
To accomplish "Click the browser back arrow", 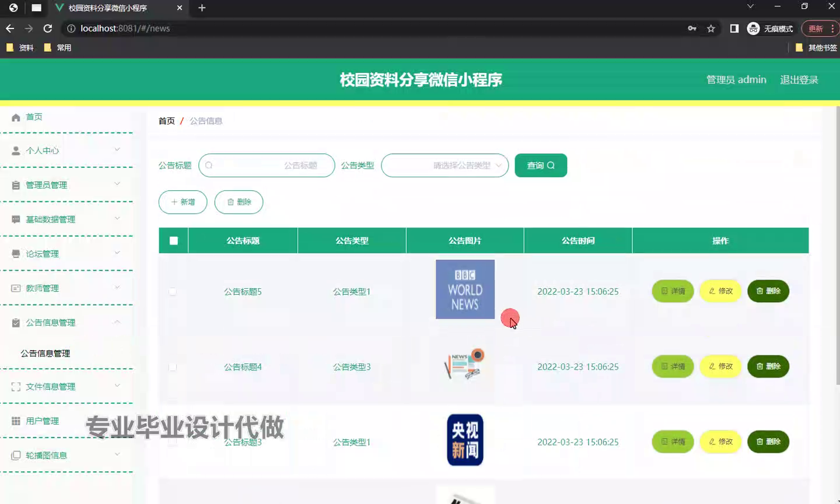I will 10,29.
